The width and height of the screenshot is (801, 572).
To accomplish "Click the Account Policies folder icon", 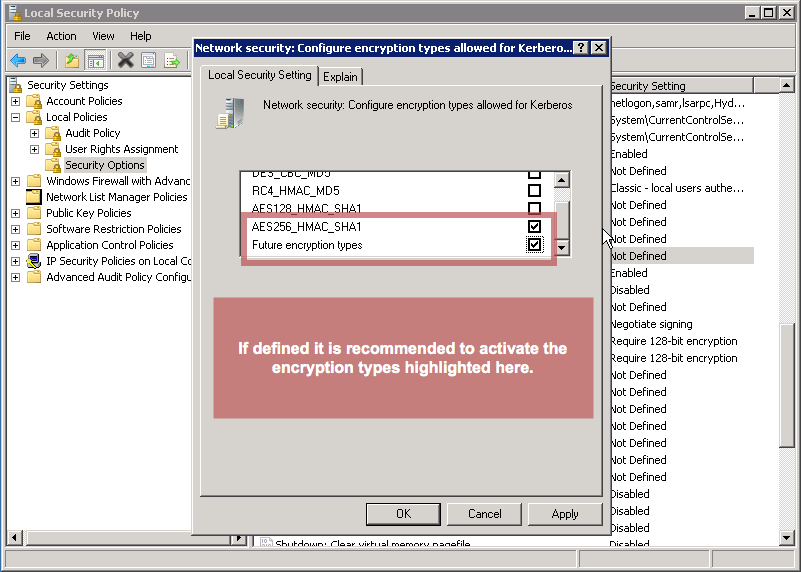I will click(34, 101).
